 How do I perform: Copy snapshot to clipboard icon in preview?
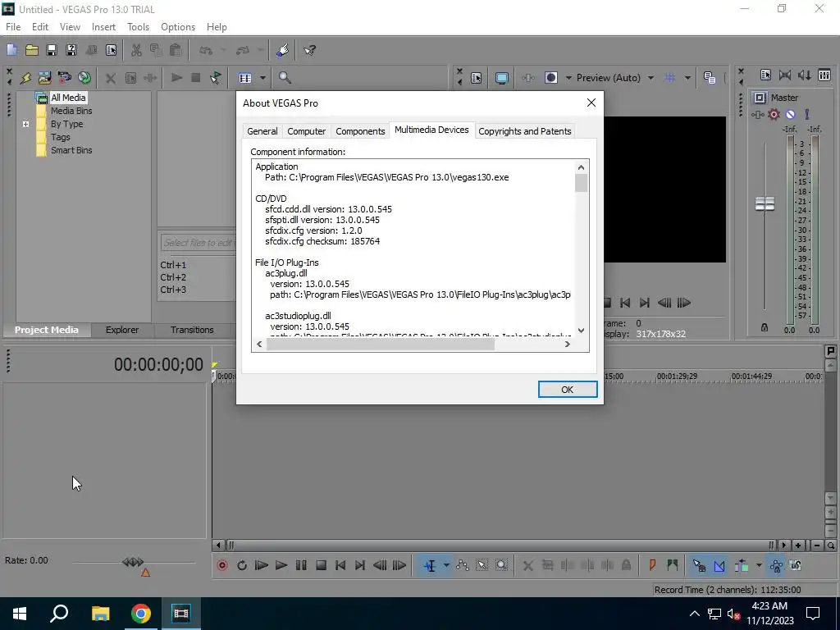coord(710,78)
